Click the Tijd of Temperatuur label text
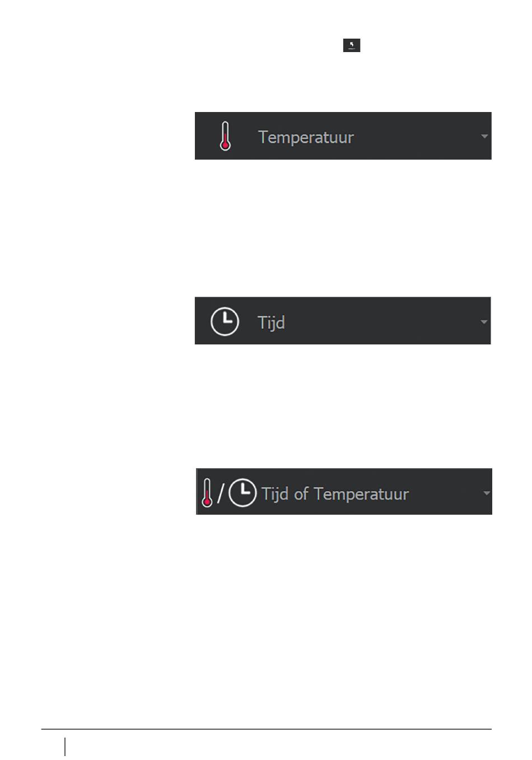Screen dimensions: 532x760 (x=335, y=494)
